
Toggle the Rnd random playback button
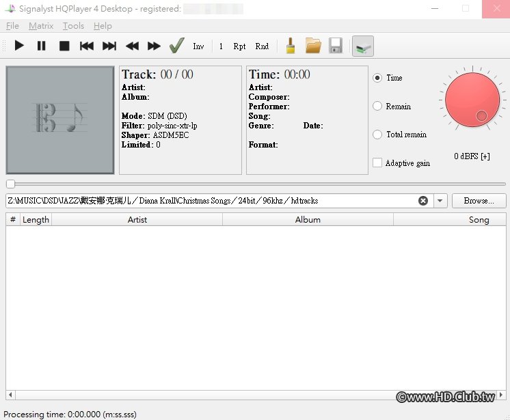click(x=262, y=46)
